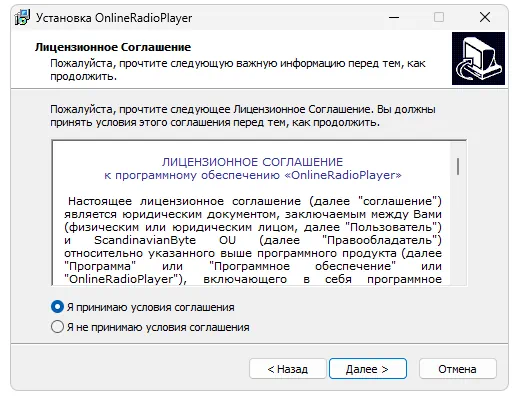513x396 pixels.
Task: Click the line "к программному обеспечению «OnlineRadioPlayer»"
Action: pos(253,175)
